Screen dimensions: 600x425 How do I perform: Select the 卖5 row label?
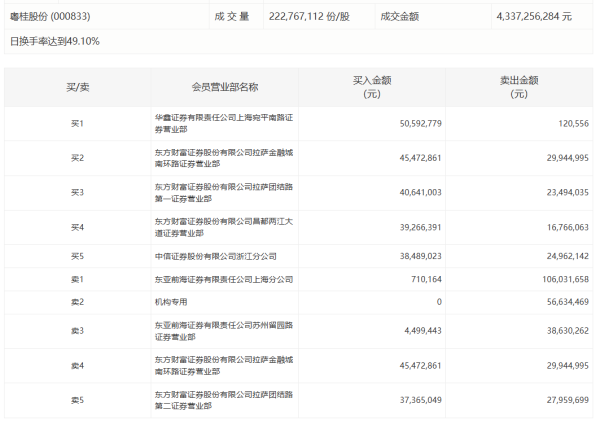coord(77,401)
